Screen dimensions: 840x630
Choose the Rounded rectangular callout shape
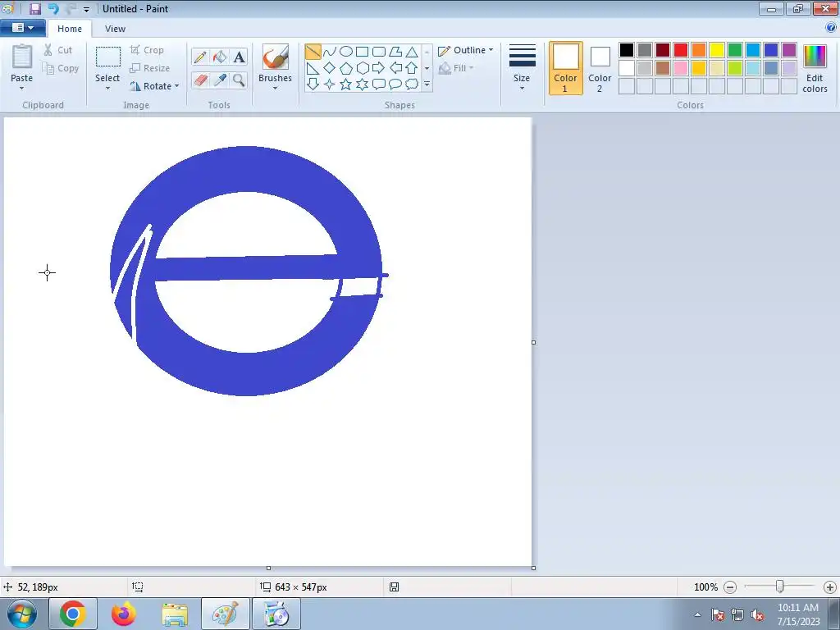379,84
